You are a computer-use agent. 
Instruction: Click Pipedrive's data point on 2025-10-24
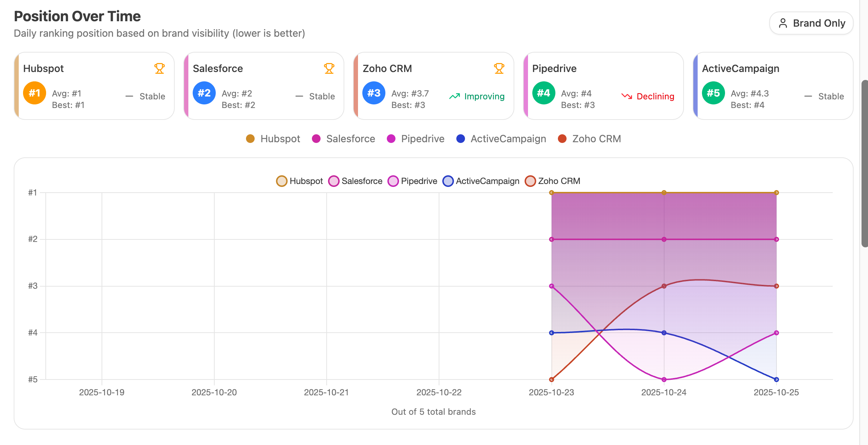[664, 379]
